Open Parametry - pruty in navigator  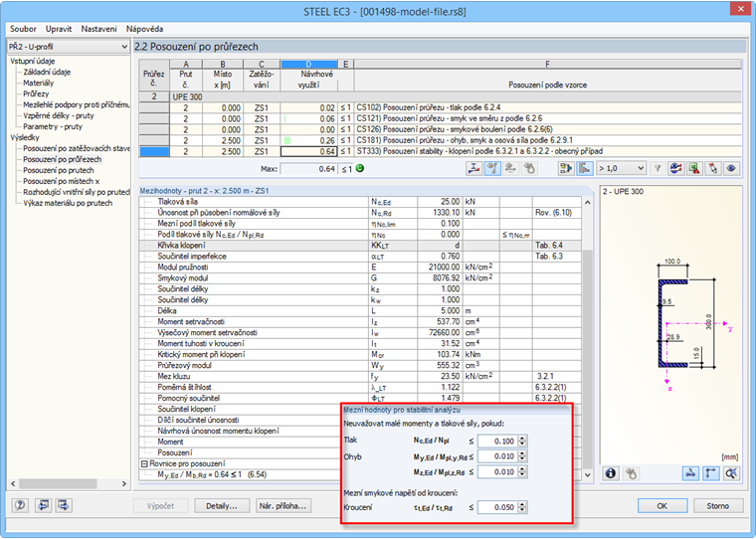coord(53,127)
